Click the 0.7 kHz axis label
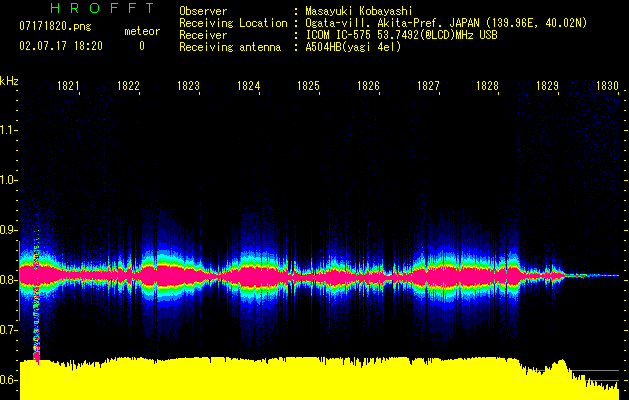629x400 pixels. coord(8,330)
